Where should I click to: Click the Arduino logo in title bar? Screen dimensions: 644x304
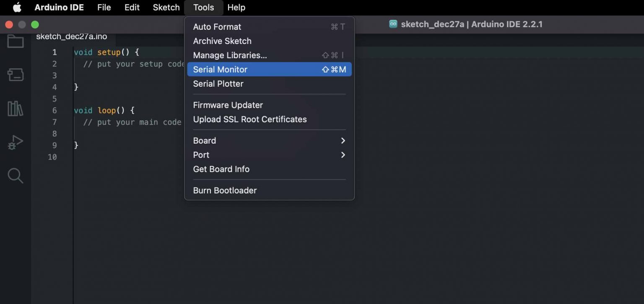[x=393, y=24]
